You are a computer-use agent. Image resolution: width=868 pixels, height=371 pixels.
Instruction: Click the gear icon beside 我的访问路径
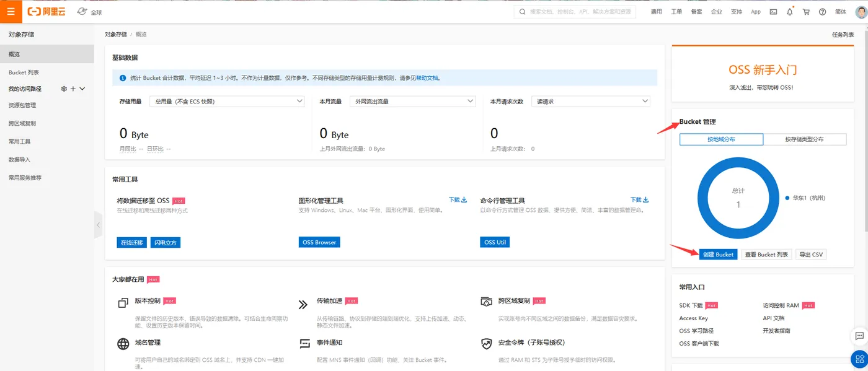(64, 89)
